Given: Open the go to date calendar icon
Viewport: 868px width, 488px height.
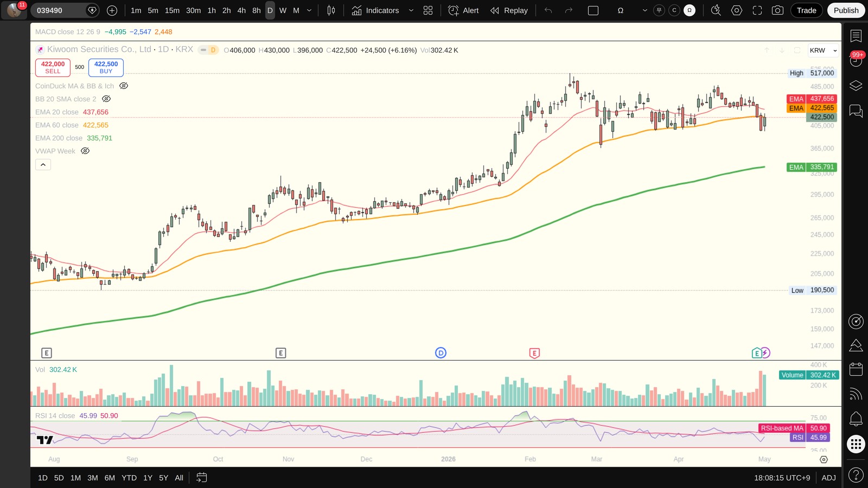Looking at the screenshot, I should pos(201,478).
